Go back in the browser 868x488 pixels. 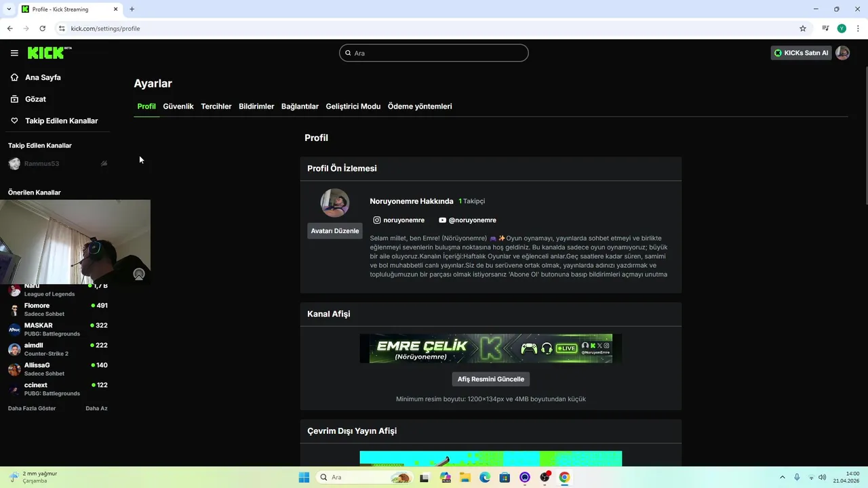(x=9, y=28)
